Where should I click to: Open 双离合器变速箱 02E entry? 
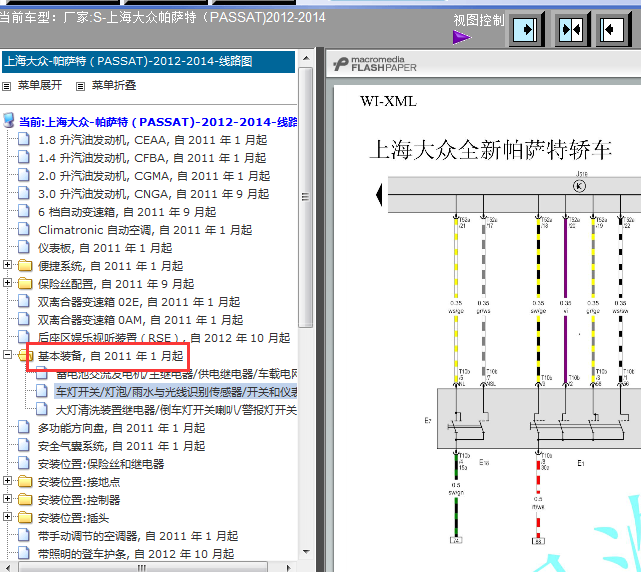(x=139, y=302)
